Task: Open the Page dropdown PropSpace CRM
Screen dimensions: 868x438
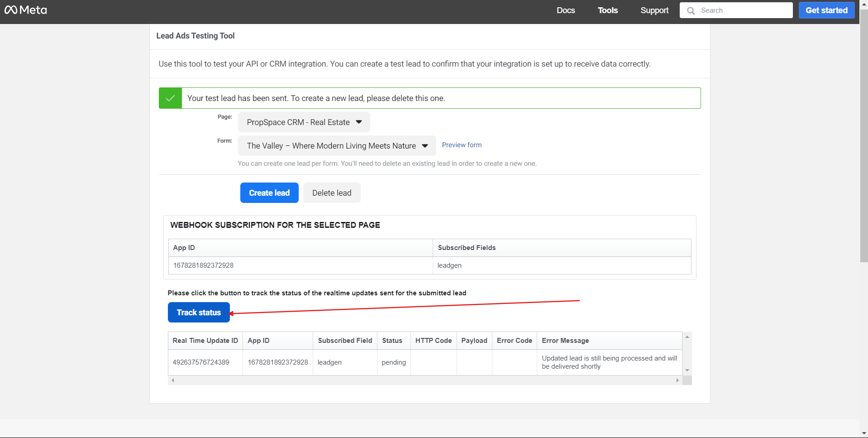Action: click(x=304, y=122)
